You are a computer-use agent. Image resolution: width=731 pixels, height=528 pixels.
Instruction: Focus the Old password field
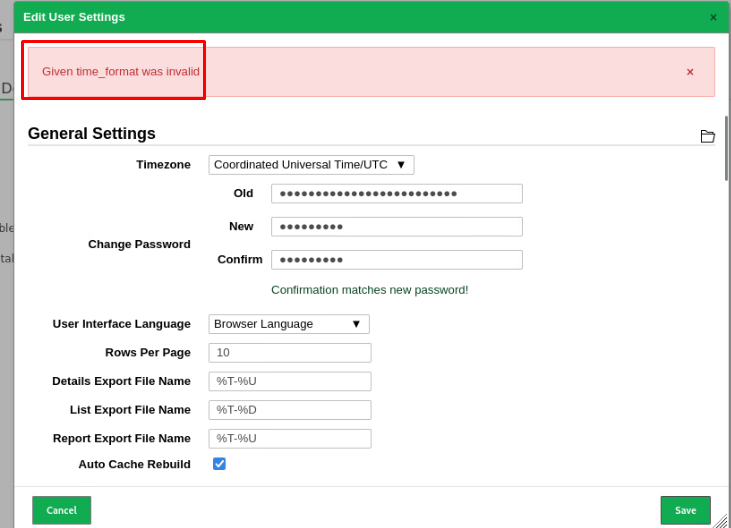pyautogui.click(x=397, y=193)
